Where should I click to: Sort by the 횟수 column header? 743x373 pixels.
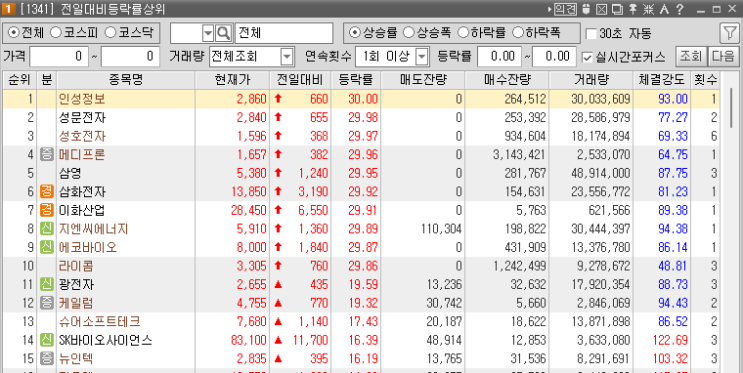[x=705, y=80]
